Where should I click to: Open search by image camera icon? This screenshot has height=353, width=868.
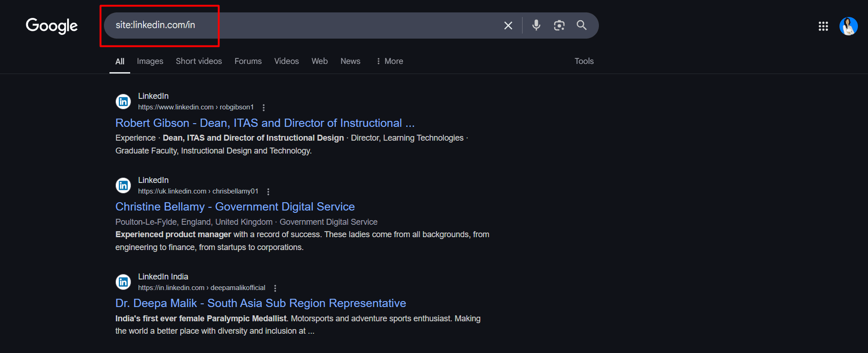(559, 25)
